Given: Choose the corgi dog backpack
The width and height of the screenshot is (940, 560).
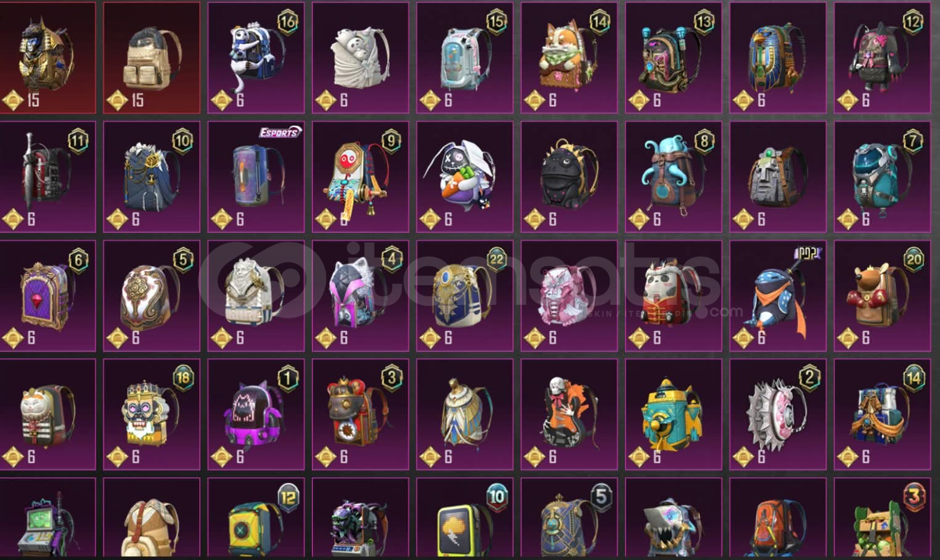Looking at the screenshot, I should click(569, 57).
